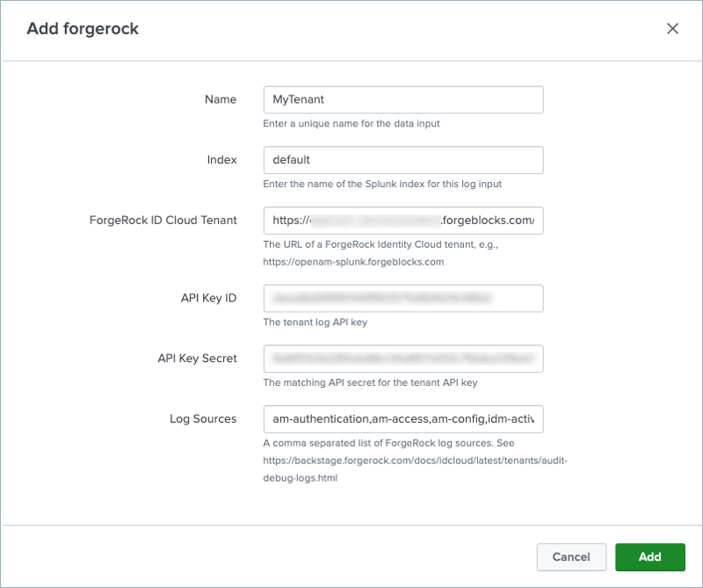Click the Add forgerock dialog title
This screenshot has height=588, width=703.
tap(83, 29)
